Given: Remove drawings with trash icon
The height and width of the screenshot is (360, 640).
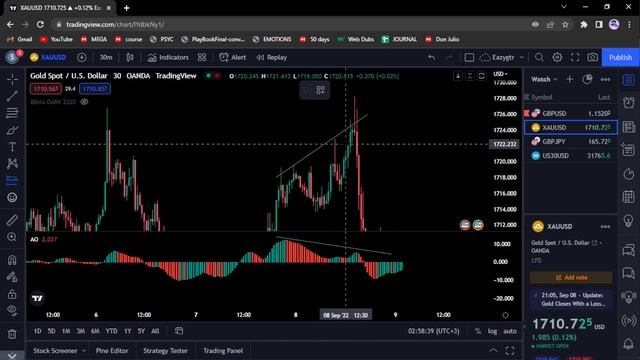Looking at the screenshot, I should (x=12, y=334).
